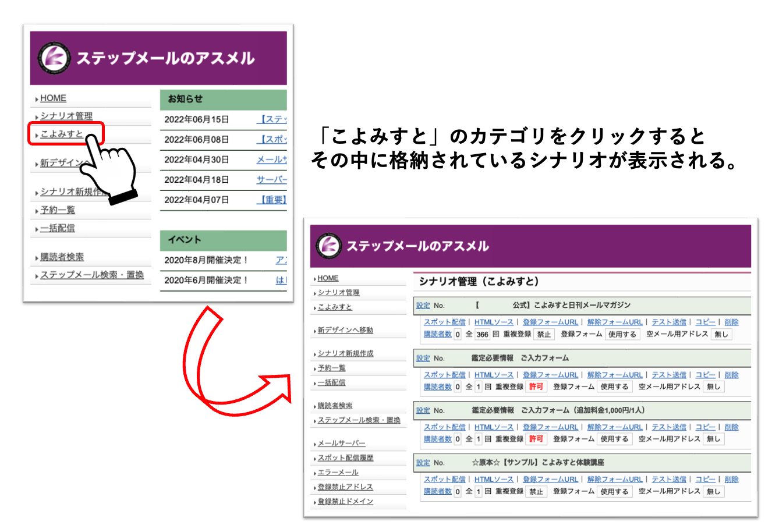This screenshot has width=772, height=532.
Task: Click スポット配信 for the 追加料金1,000円/1人 scenario
Action: (445, 427)
